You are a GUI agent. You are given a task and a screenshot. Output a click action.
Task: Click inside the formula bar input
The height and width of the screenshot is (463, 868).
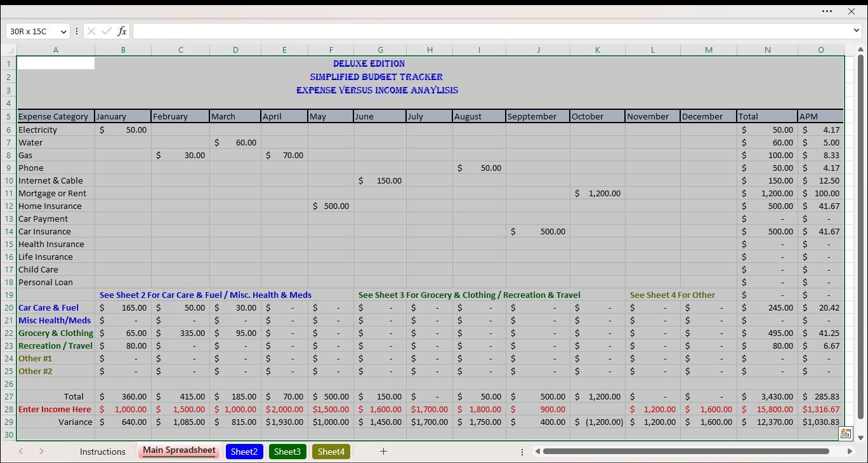click(x=492, y=31)
